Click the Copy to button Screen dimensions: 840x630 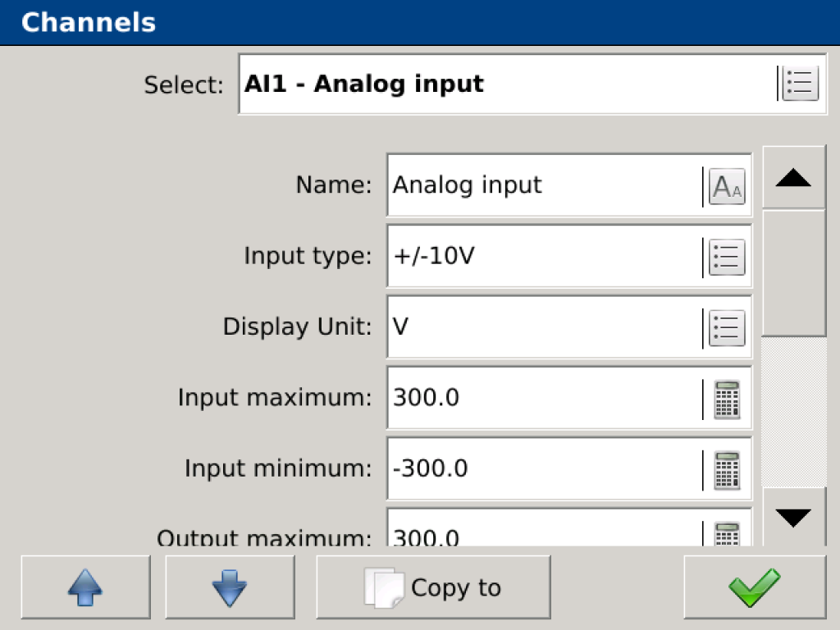(x=433, y=587)
